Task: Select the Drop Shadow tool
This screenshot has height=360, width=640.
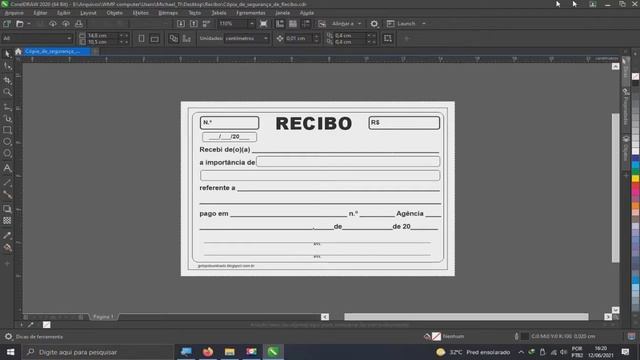Action: (7, 209)
